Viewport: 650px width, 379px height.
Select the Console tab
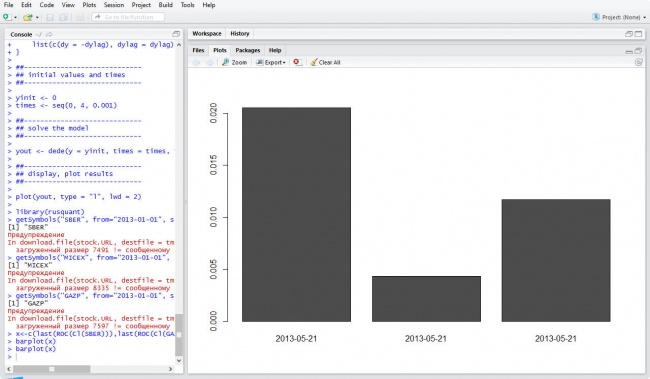click(21, 34)
